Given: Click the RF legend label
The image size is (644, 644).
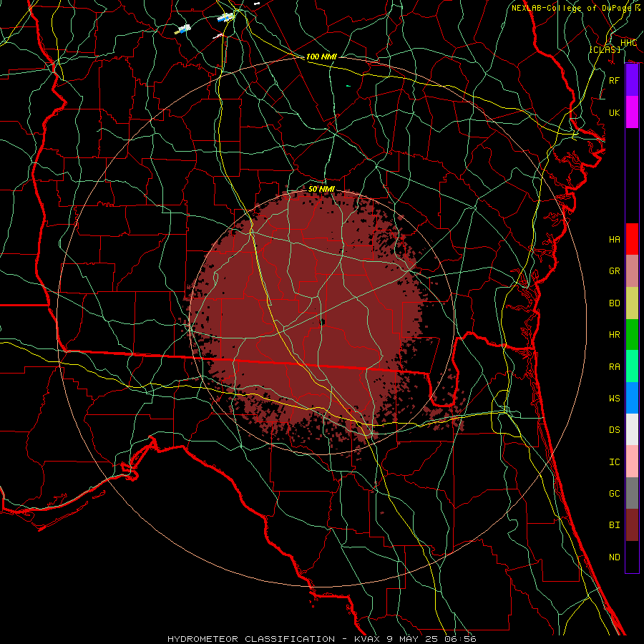Looking at the screenshot, I should tap(615, 80).
